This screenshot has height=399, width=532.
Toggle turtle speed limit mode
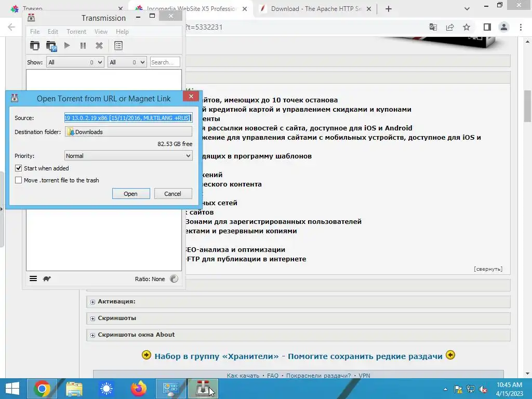47,278
